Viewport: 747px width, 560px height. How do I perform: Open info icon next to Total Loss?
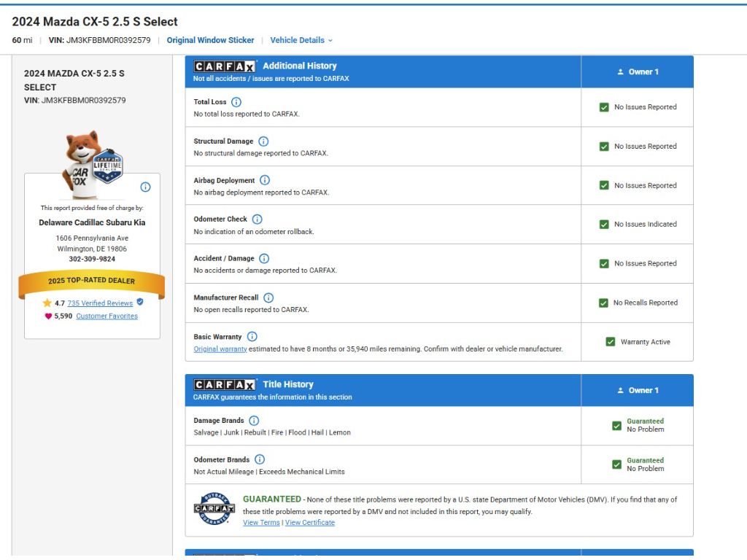236,102
